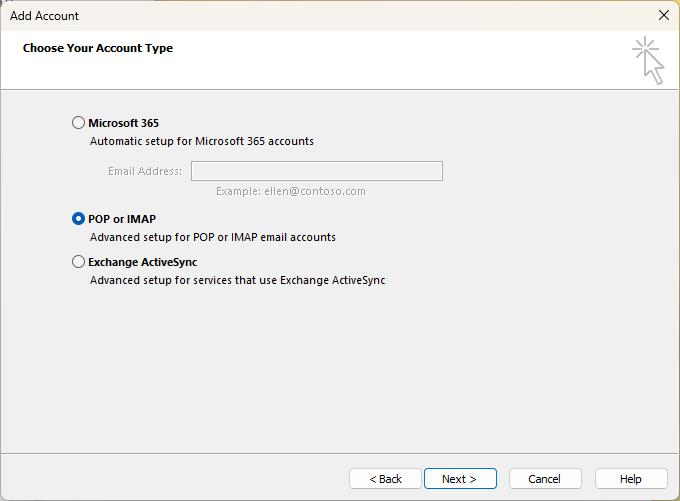Screen dimensions: 680x501
Task: Go back with the < Back button
Action: (385, 479)
